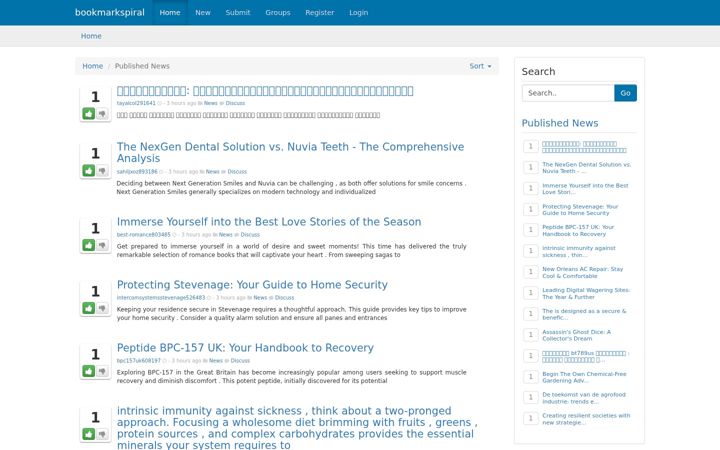The image size is (720, 450).
Task: Downvote the NexGen Dental Solution post
Action: click(102, 171)
